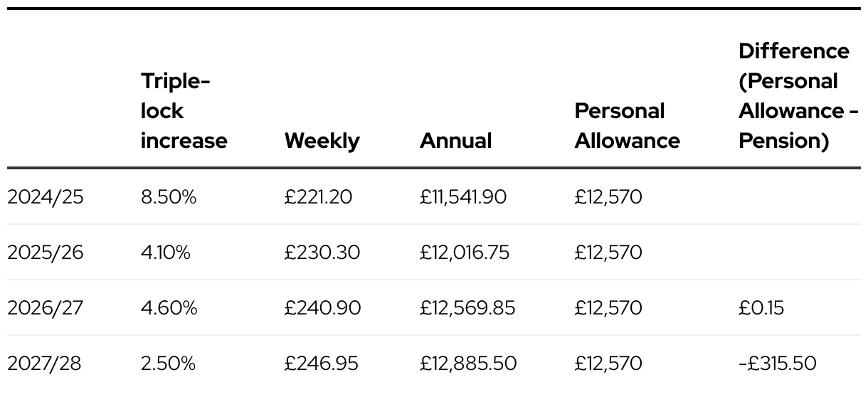The width and height of the screenshot is (868, 397).
Task: Click the 8.50% triple-lock increase cell
Action: 168,197
